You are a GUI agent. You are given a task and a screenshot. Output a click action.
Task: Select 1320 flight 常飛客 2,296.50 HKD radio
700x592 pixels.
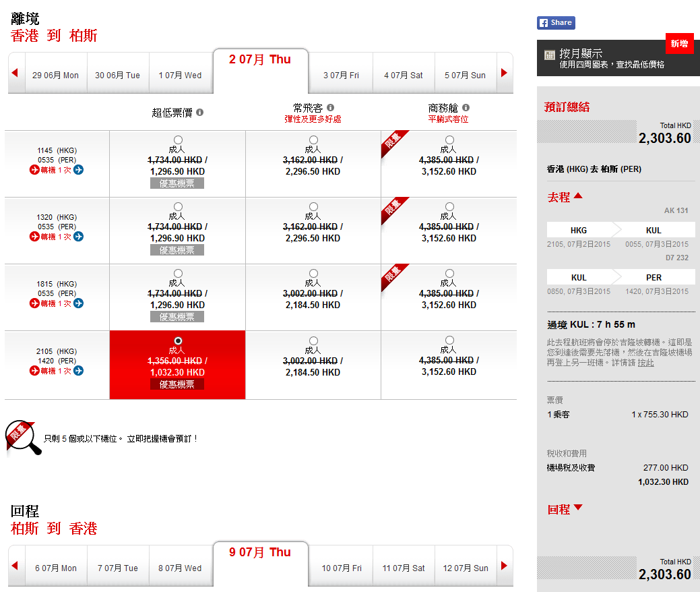[x=313, y=206]
